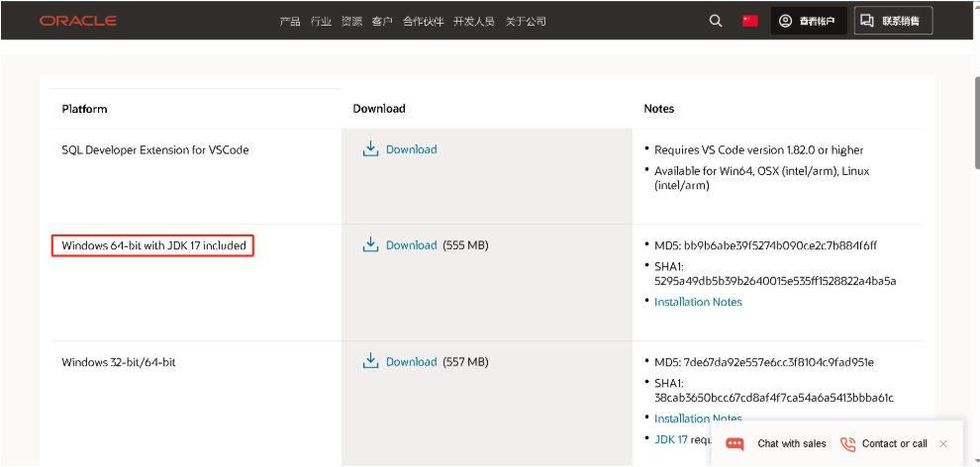Viewport: 980px width, 467px height.
Task: Open Installation Notes for Windows 64-bit JDK 17
Action: pos(698,302)
